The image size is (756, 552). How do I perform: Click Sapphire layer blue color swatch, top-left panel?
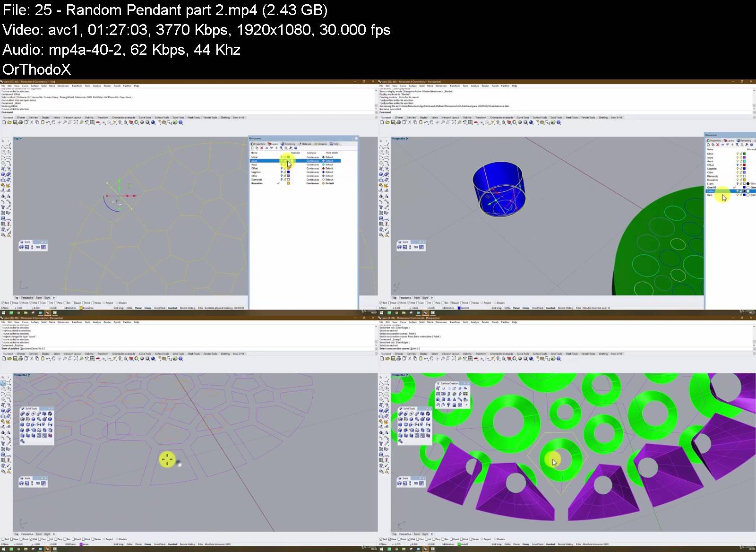click(288, 172)
